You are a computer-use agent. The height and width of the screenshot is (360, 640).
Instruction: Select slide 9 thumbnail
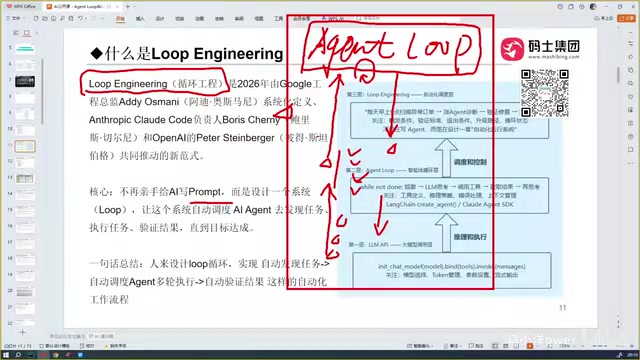[x=25, y=114]
